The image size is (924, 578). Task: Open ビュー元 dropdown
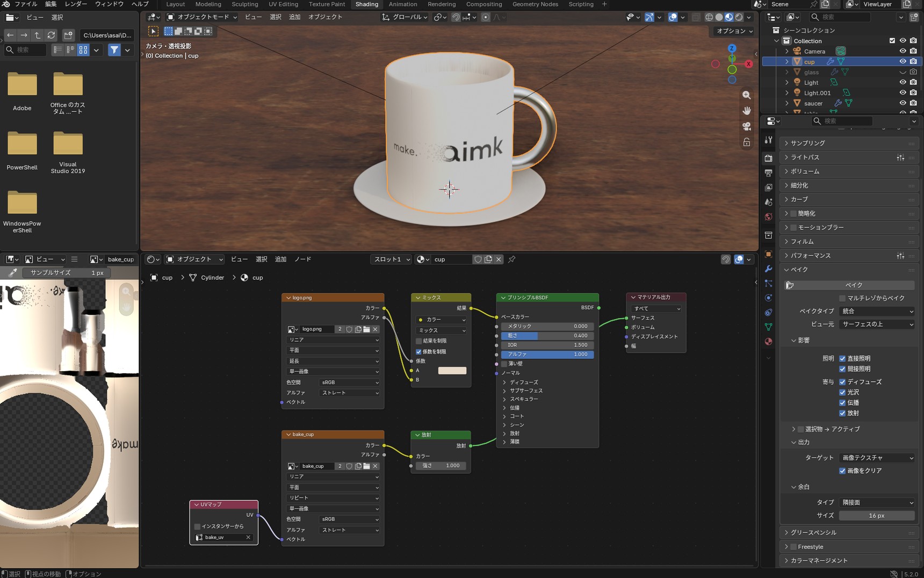877,324
